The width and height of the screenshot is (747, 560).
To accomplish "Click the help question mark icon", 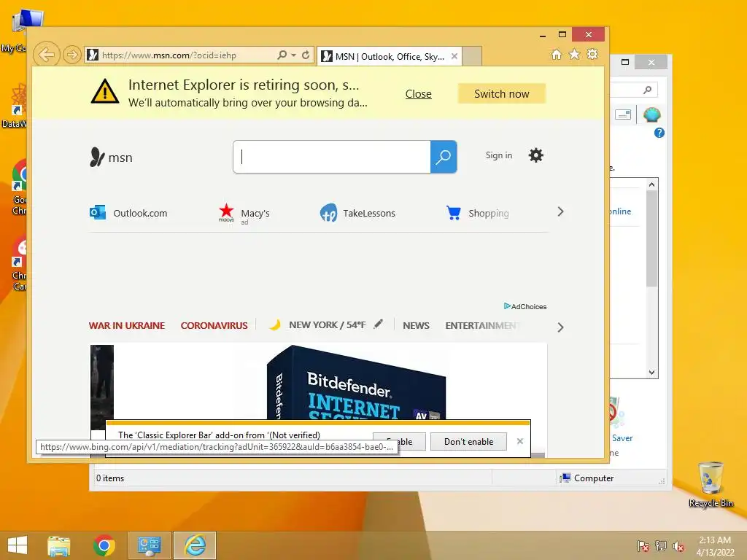I will (659, 133).
